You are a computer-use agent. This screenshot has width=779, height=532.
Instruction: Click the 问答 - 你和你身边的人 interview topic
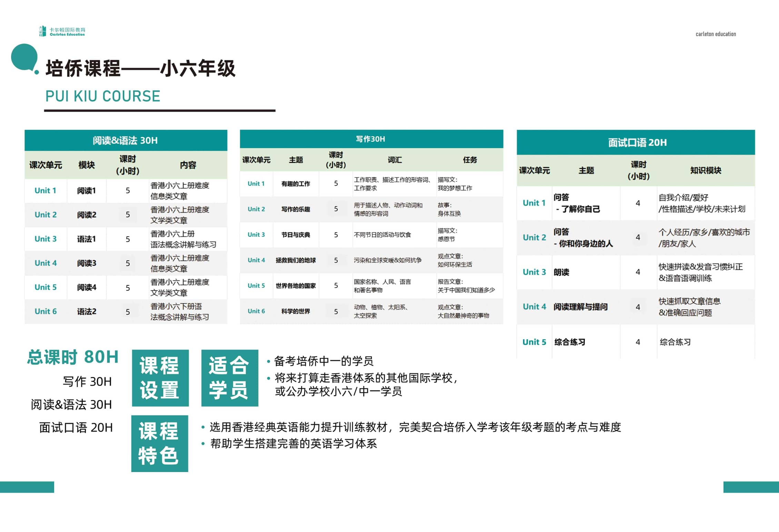point(586,238)
